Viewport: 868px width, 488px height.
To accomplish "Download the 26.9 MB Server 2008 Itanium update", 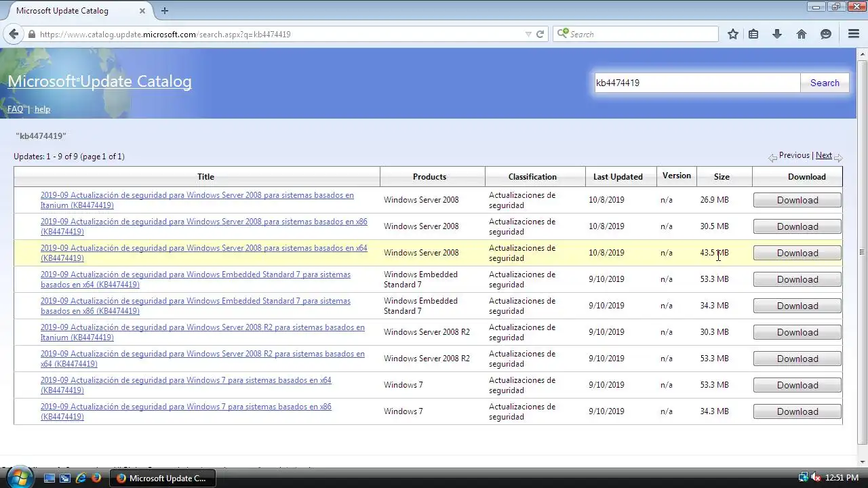I will point(797,200).
